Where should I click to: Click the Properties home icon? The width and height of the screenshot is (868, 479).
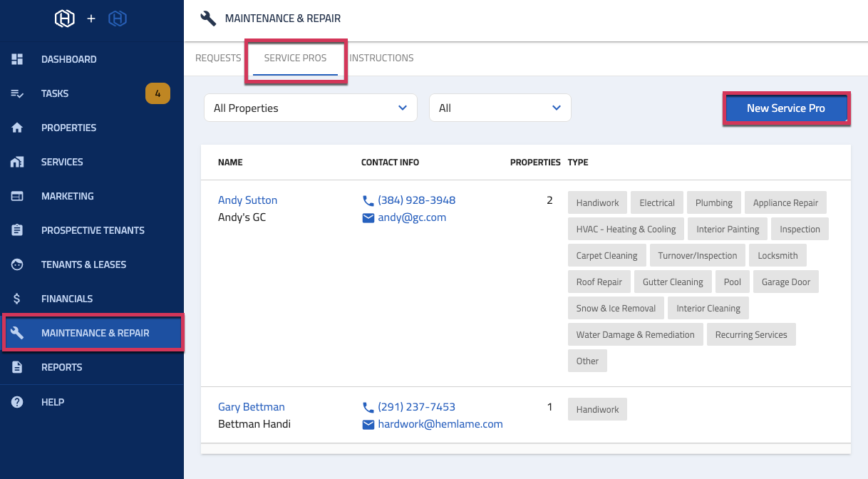(x=16, y=127)
